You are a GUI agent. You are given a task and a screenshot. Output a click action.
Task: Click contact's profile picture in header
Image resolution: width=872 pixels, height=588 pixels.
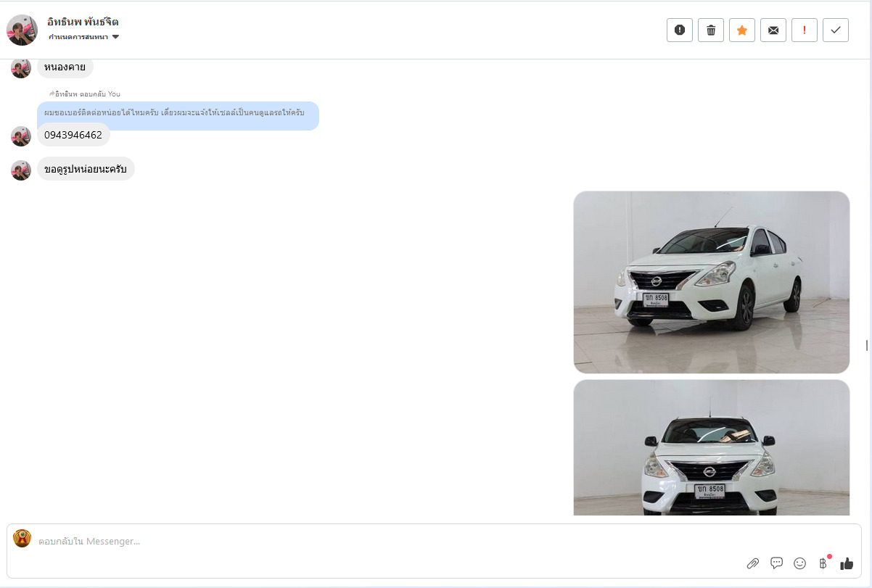[22, 30]
